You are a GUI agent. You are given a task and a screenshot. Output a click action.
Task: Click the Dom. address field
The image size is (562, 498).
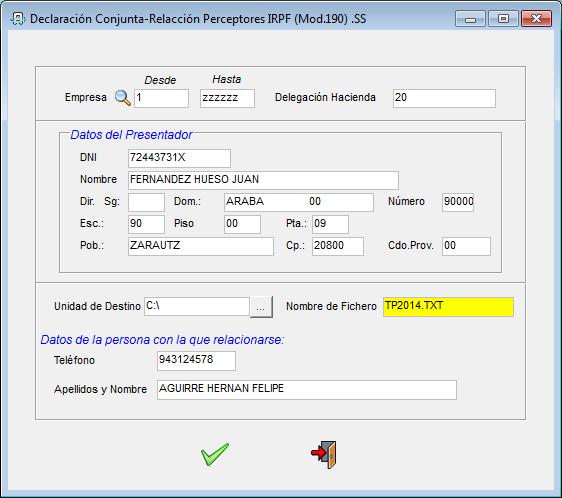click(299, 202)
